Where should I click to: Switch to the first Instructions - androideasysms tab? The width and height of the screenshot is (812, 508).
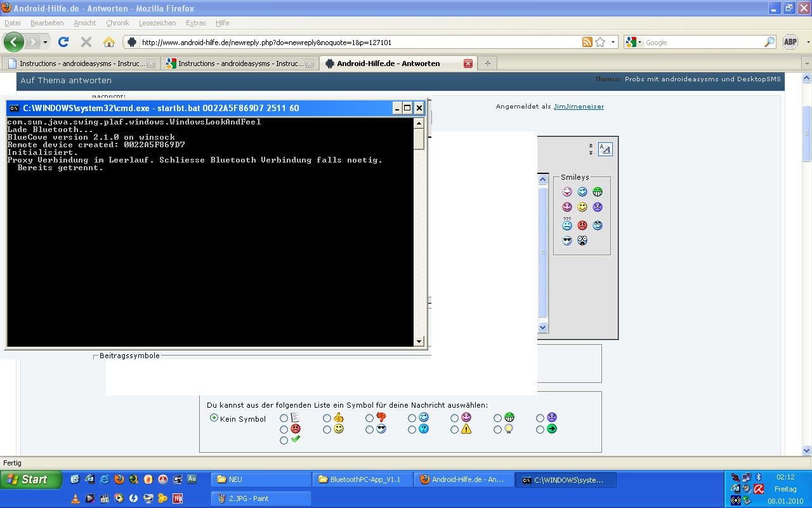tap(81, 63)
